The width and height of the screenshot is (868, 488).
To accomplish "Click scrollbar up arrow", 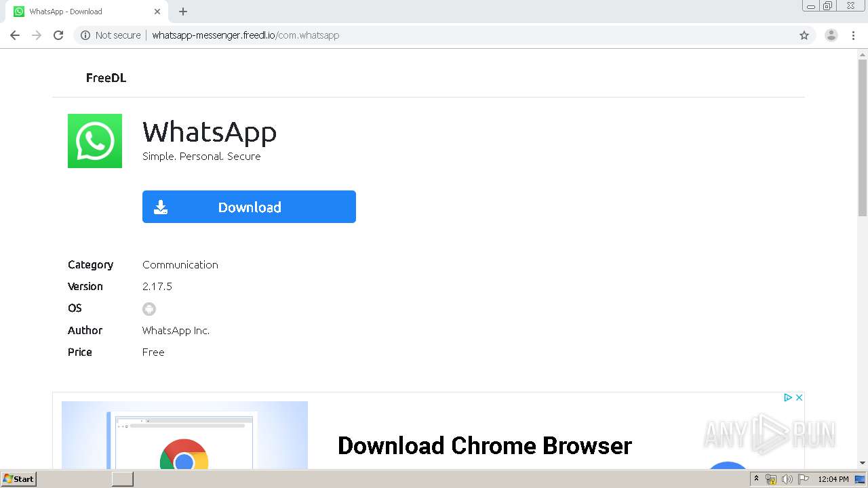I will [863, 54].
